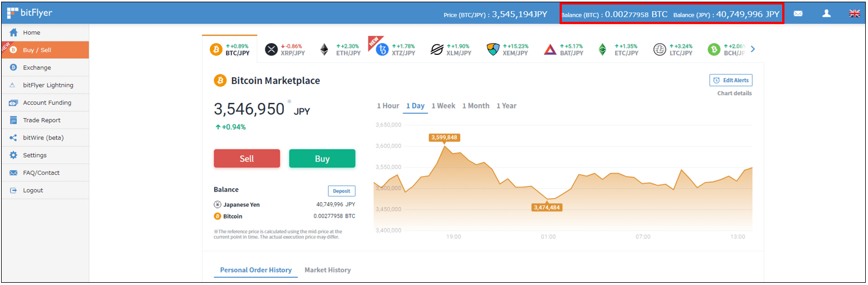The image size is (868, 285).
Task: Click the XRP coin icon
Action: (271, 50)
